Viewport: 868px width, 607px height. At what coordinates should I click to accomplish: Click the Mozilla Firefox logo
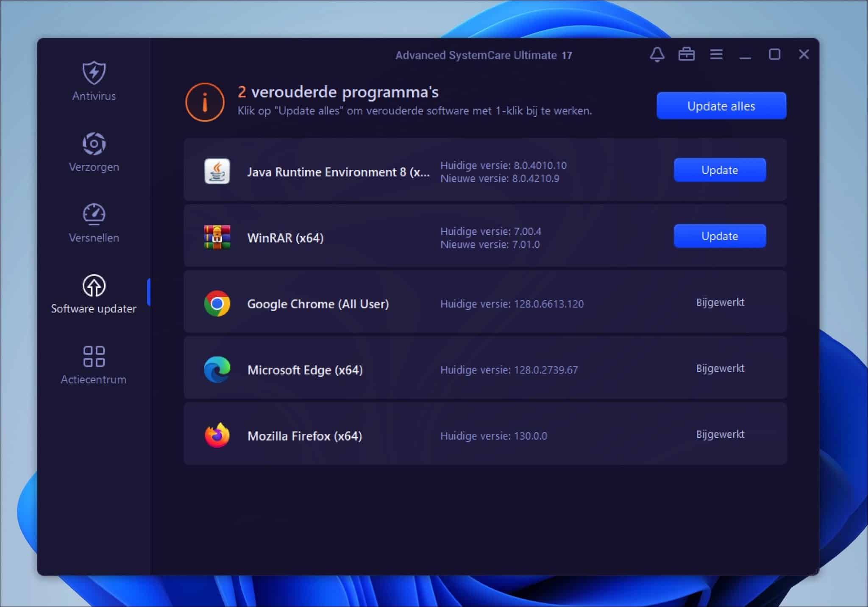pos(217,435)
